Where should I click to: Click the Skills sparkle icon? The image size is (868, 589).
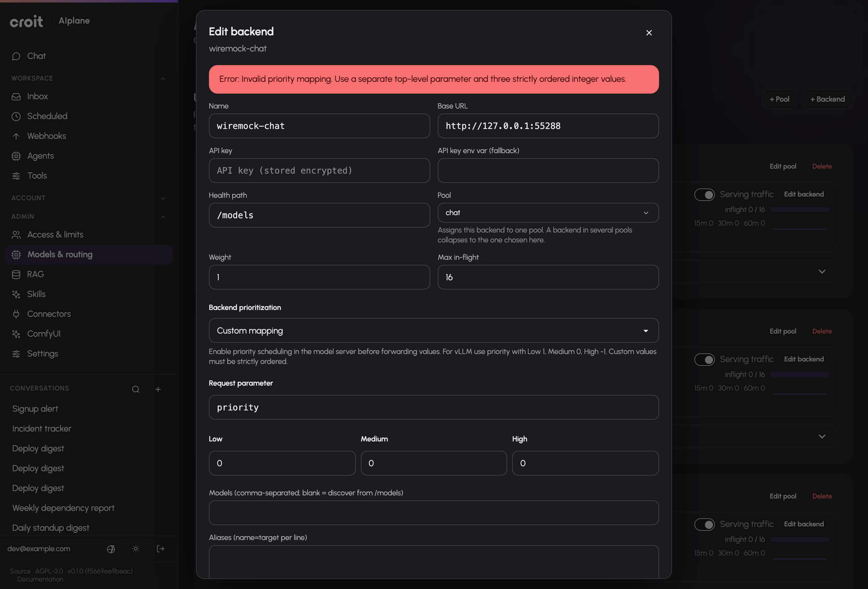16,294
